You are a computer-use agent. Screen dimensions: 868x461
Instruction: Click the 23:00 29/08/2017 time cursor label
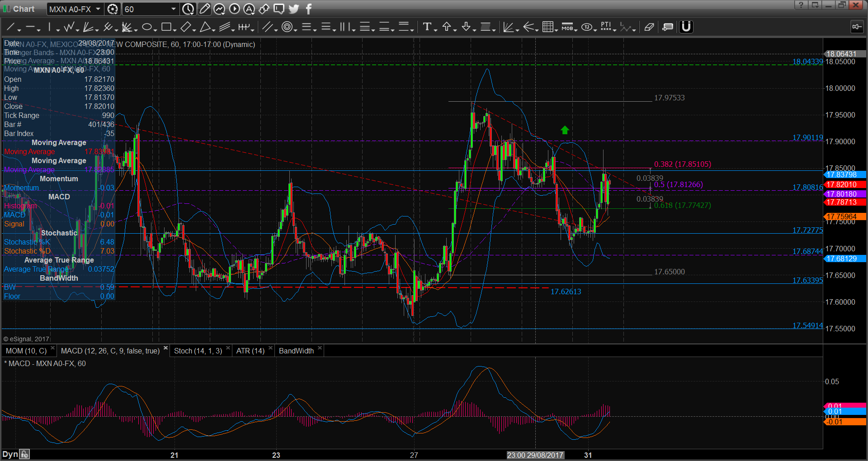(535, 455)
